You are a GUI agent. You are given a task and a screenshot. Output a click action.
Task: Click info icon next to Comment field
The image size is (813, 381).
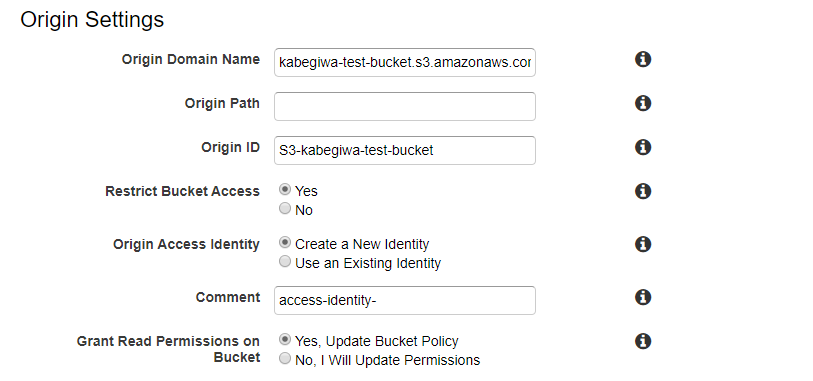tap(643, 298)
